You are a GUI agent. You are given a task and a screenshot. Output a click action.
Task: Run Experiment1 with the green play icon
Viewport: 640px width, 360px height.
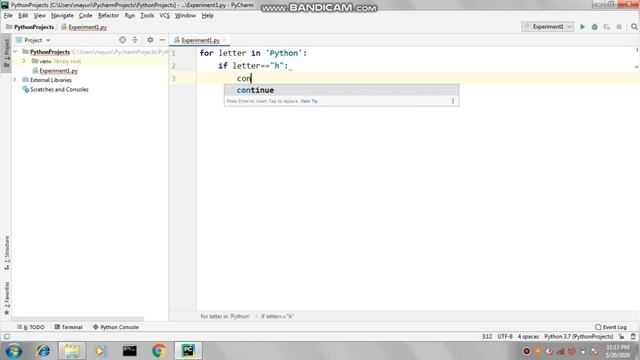click(582, 27)
